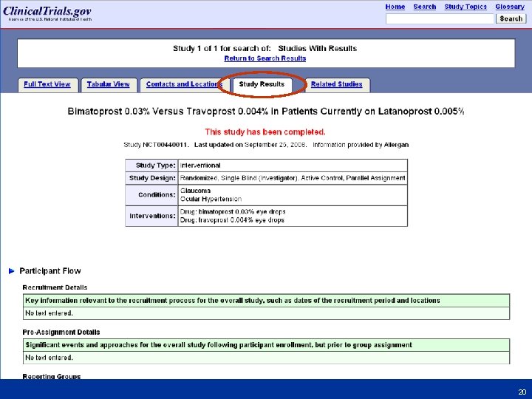Click the 'Glaucoma' condition text
The height and width of the screenshot is (399, 532).
[195, 191]
